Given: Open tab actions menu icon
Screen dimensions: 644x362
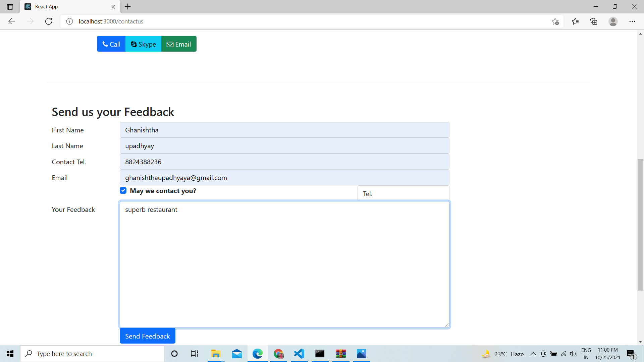Looking at the screenshot, I should (x=10, y=7).
